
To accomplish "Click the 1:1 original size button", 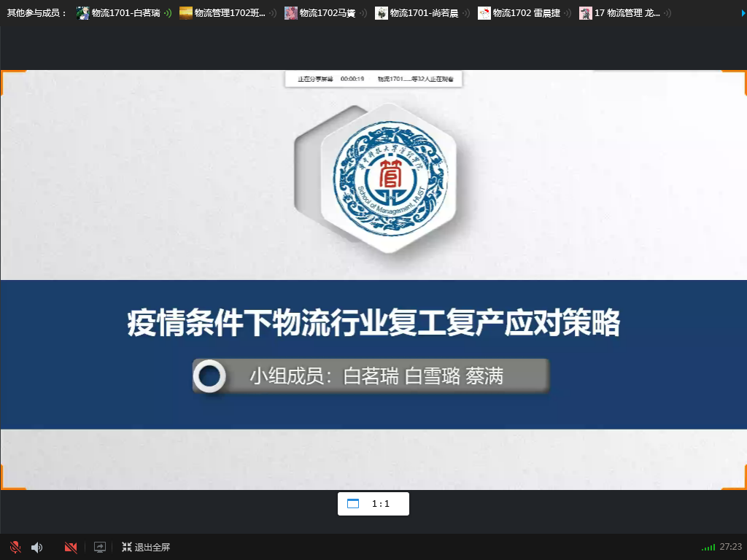I will click(381, 504).
